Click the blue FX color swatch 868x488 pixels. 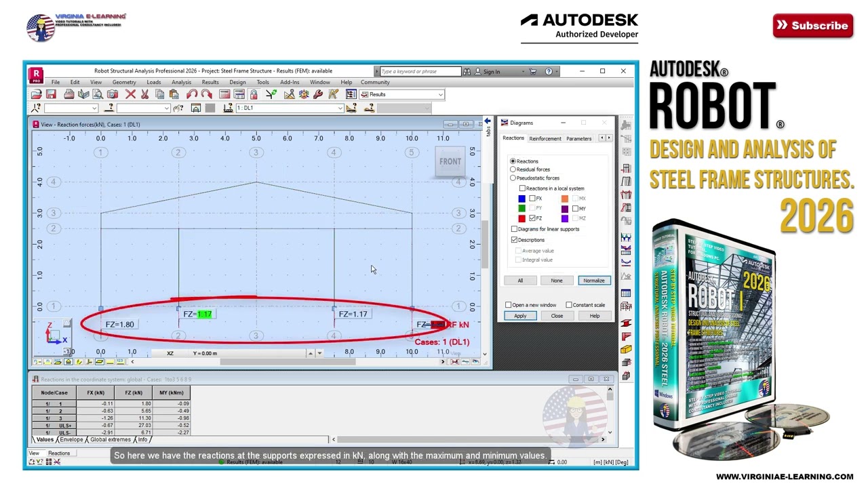click(x=521, y=199)
